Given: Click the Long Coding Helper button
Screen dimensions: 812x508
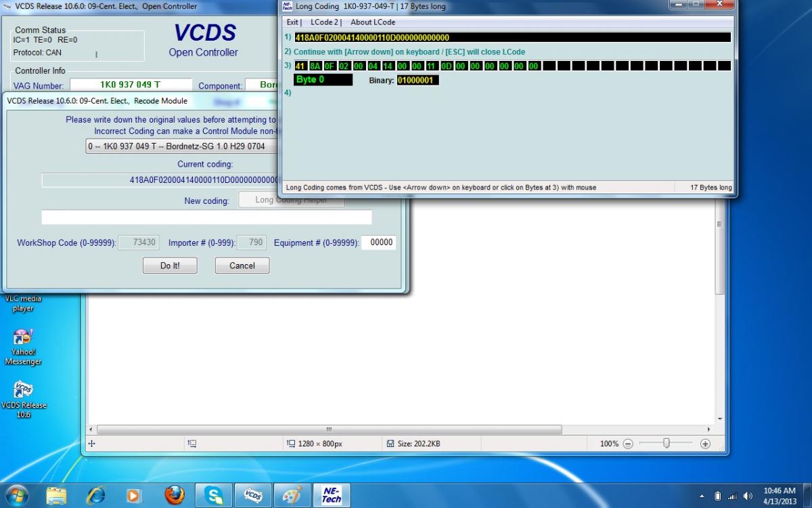Looking at the screenshot, I should (292, 200).
